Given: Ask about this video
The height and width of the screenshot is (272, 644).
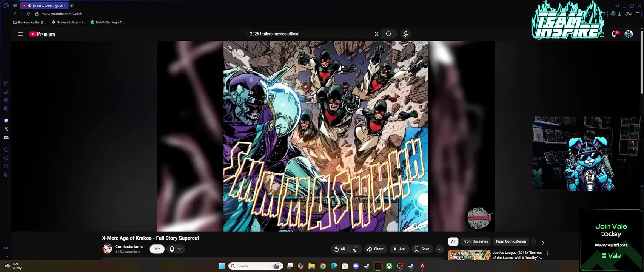Looking at the screenshot, I should click(x=399, y=249).
